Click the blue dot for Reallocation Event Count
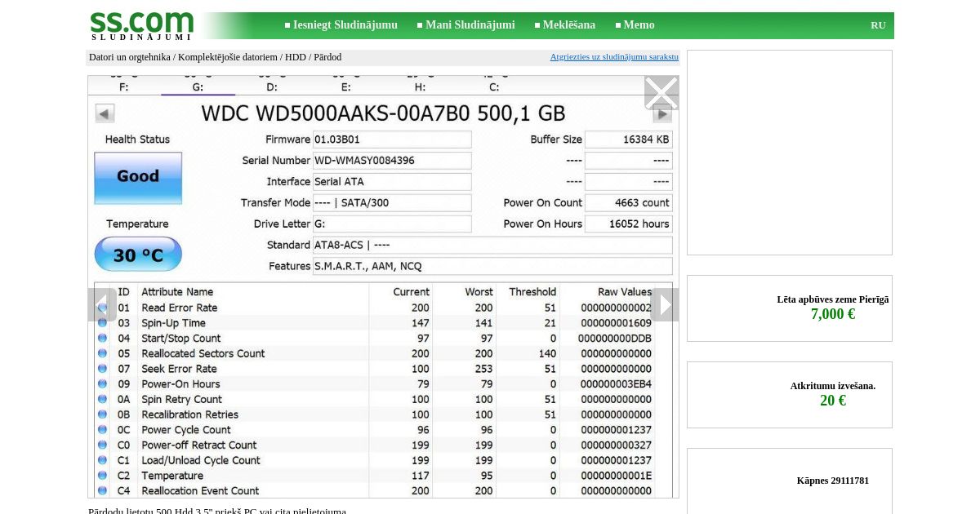 coord(102,490)
